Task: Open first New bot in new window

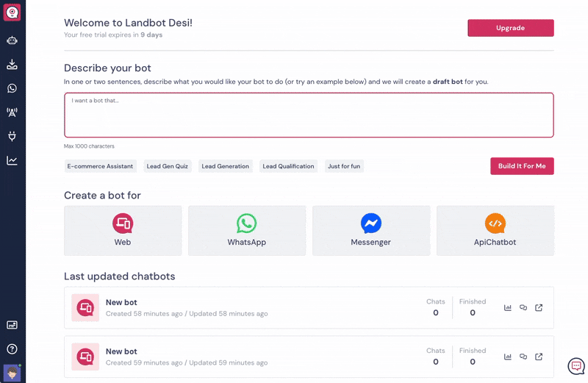Action: [539, 307]
